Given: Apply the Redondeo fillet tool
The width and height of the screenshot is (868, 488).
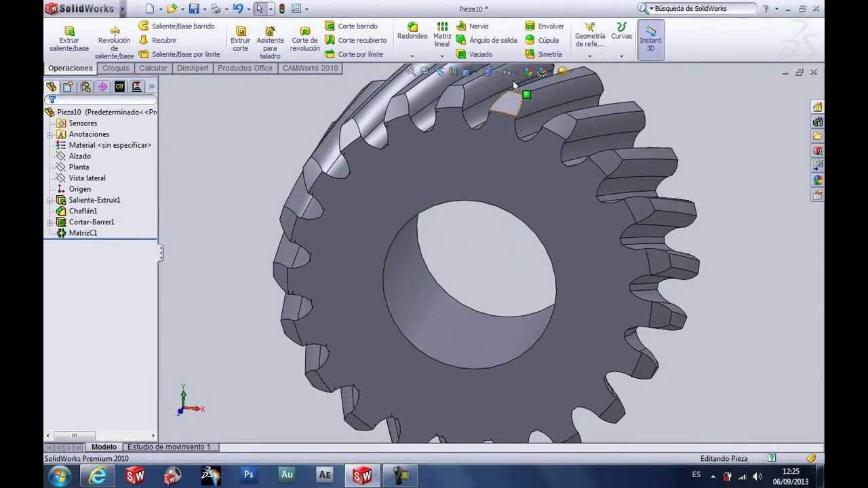Looking at the screenshot, I should (412, 31).
